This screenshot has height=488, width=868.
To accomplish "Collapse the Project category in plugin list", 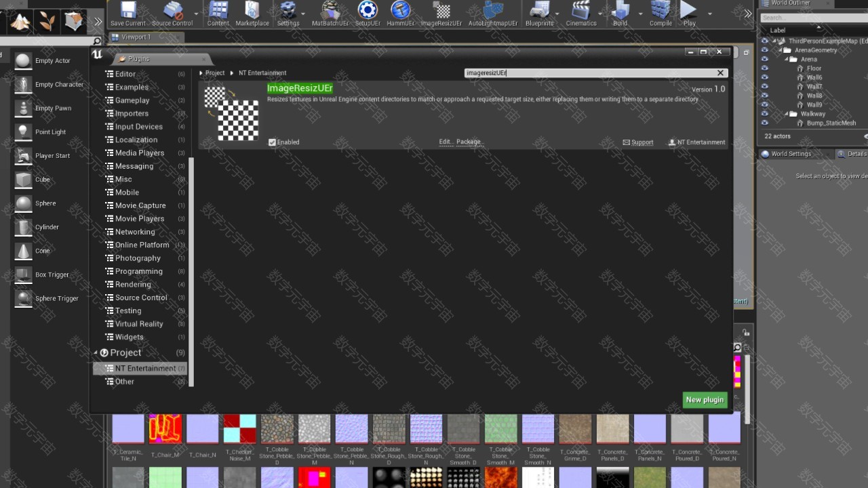I will (x=96, y=353).
